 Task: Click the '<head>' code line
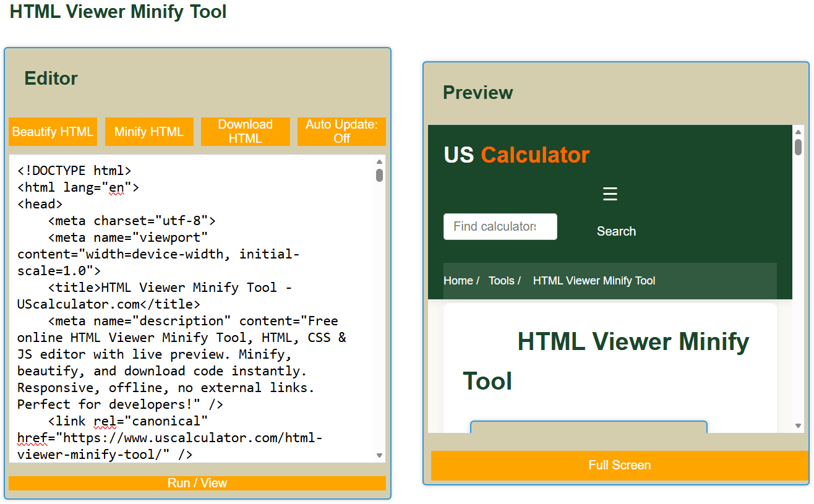point(40,204)
